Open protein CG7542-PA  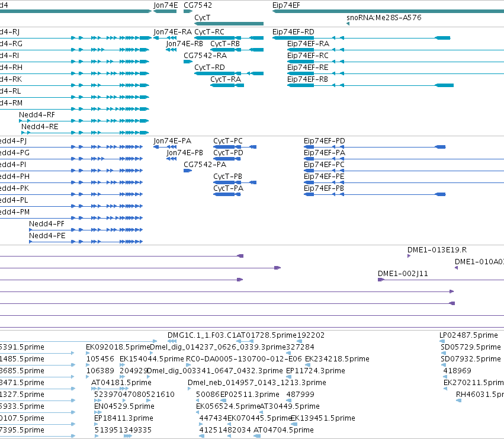[205, 165]
